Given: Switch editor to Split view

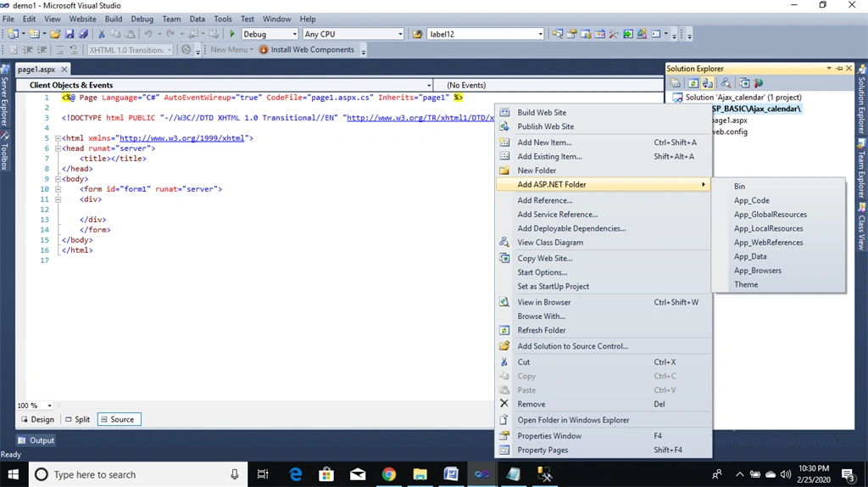Looking at the screenshot, I should pos(77,419).
